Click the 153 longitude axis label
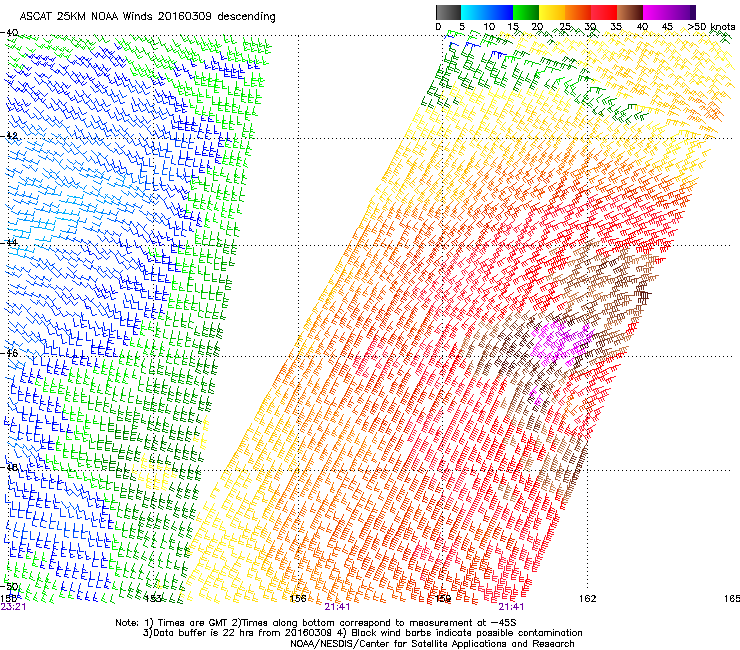Viewport: 740px width, 650px height. 153,599
